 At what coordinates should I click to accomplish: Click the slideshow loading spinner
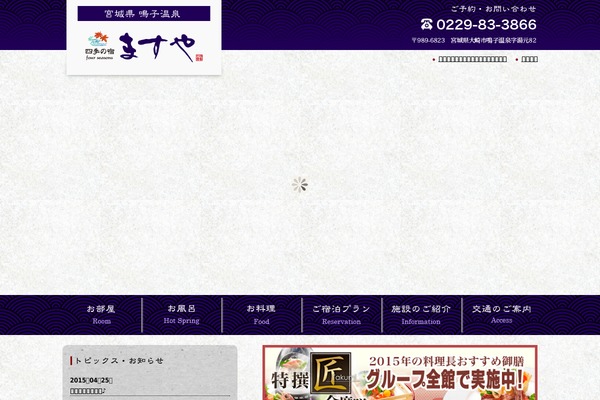(300, 185)
